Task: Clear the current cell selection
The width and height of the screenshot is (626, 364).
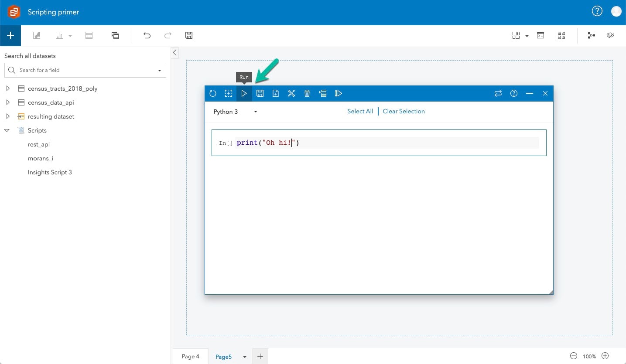Action: (403, 111)
